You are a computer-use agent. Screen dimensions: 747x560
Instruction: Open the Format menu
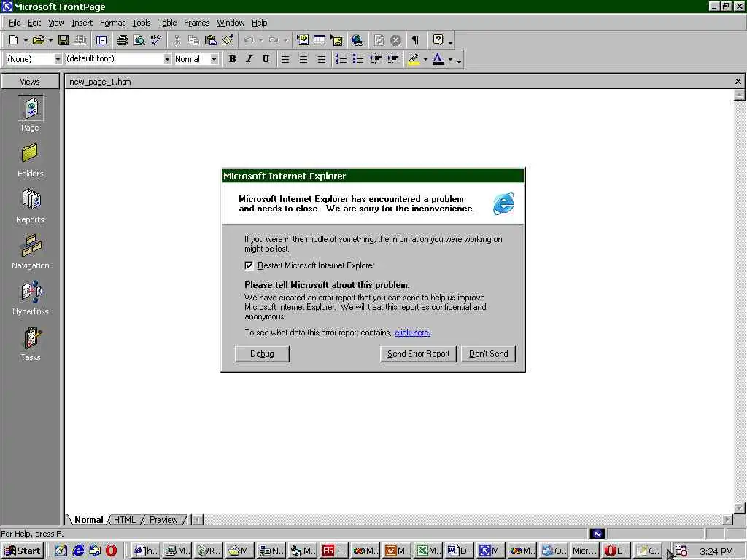(x=112, y=23)
